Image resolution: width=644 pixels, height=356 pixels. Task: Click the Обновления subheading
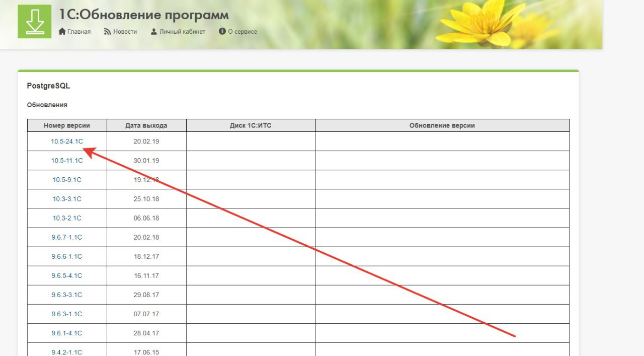(x=47, y=105)
